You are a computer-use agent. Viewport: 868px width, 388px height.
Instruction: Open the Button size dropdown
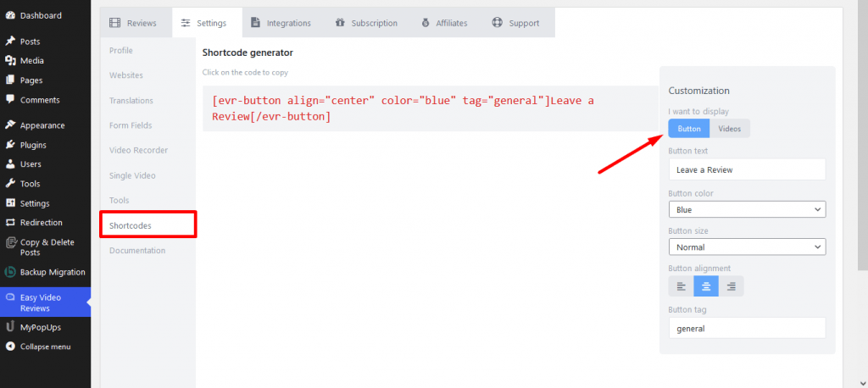[x=747, y=247]
